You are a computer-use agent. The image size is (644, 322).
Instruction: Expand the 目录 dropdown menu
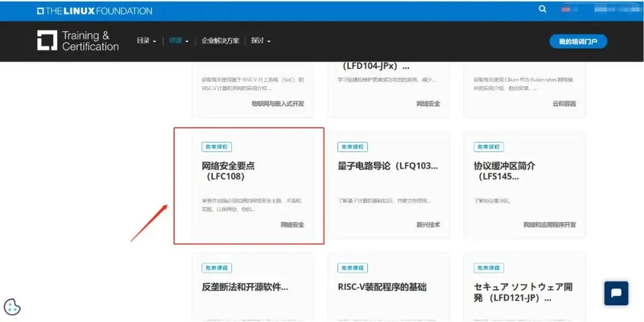pyautogui.click(x=146, y=41)
